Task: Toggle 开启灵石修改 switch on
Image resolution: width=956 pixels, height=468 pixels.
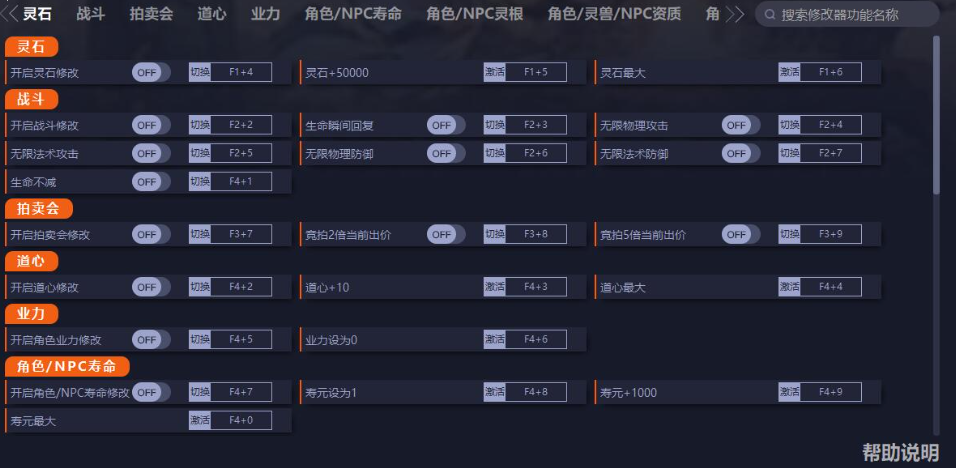Action: (x=150, y=72)
